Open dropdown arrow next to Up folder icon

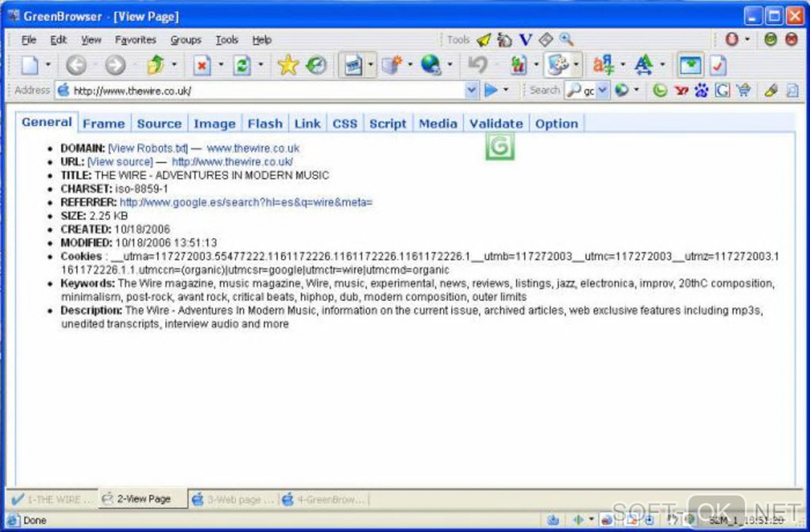[174, 65]
